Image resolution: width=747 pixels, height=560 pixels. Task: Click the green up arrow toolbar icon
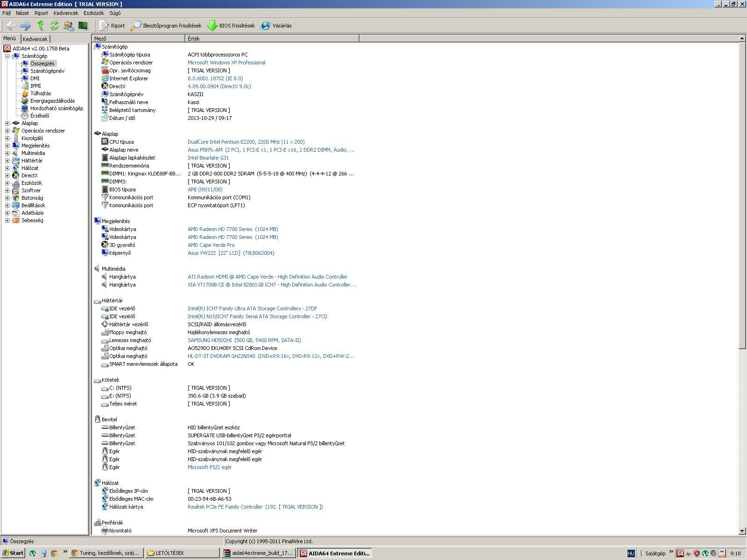pos(41,26)
